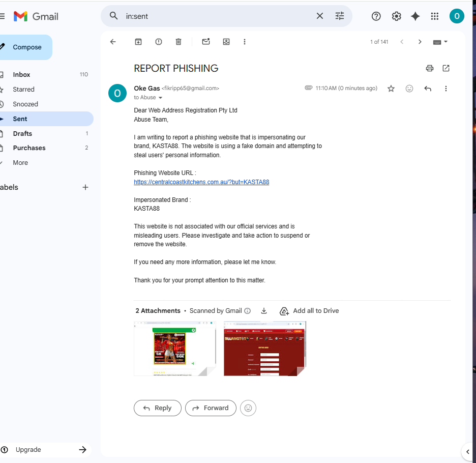Open emoji reaction next to Forward
The width and height of the screenshot is (476, 463).
tap(248, 408)
